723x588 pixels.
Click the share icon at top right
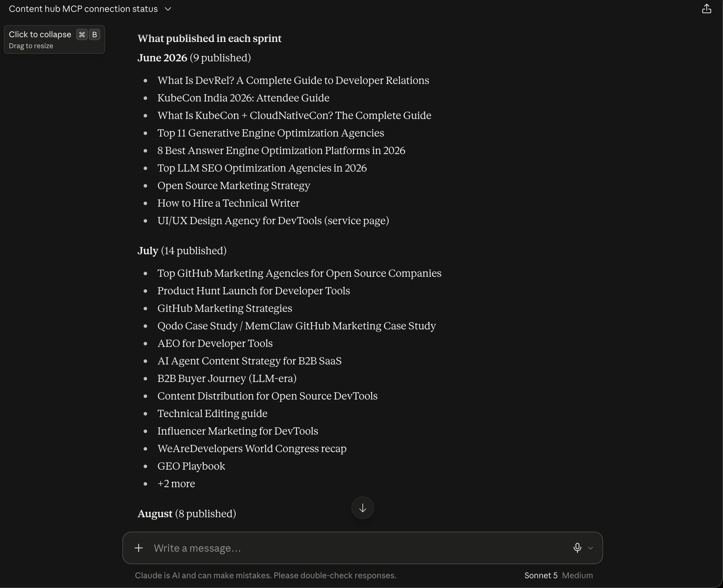706,9
